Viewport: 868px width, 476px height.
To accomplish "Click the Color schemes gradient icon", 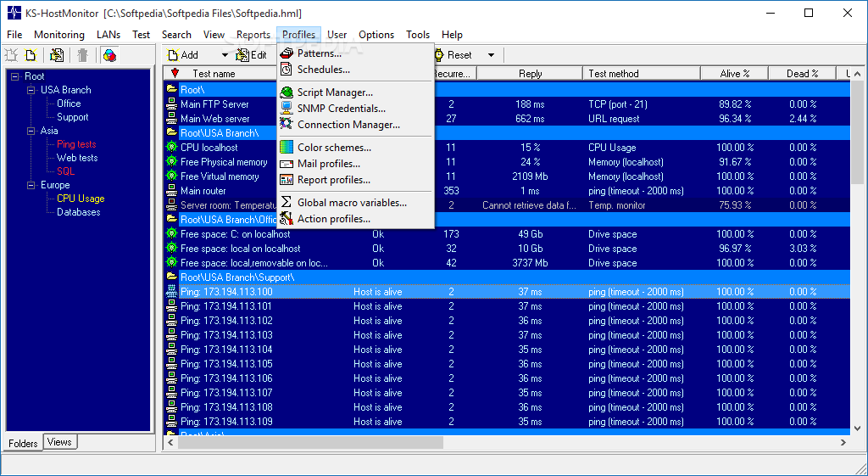I will (x=287, y=147).
